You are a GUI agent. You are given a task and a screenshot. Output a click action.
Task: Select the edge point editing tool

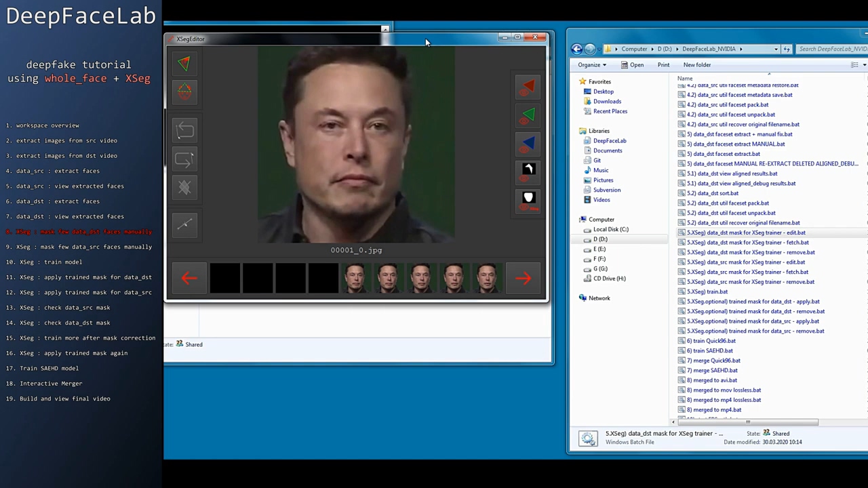click(x=184, y=224)
